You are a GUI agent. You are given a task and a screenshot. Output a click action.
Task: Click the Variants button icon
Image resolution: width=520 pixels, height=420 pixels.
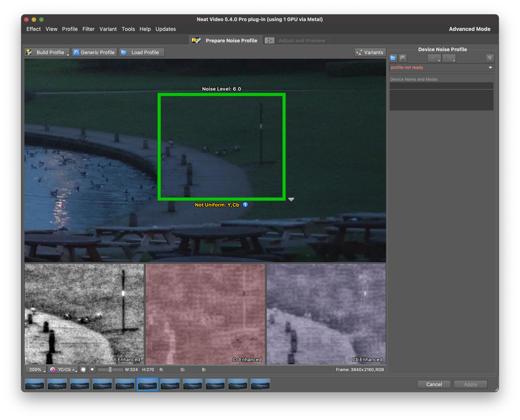point(359,52)
